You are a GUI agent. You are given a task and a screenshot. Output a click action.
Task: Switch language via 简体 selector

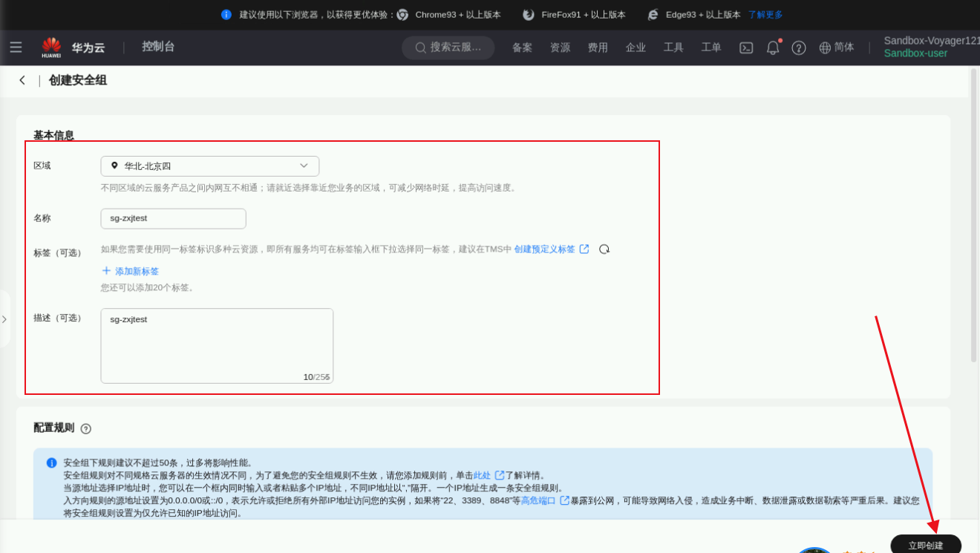[844, 48]
